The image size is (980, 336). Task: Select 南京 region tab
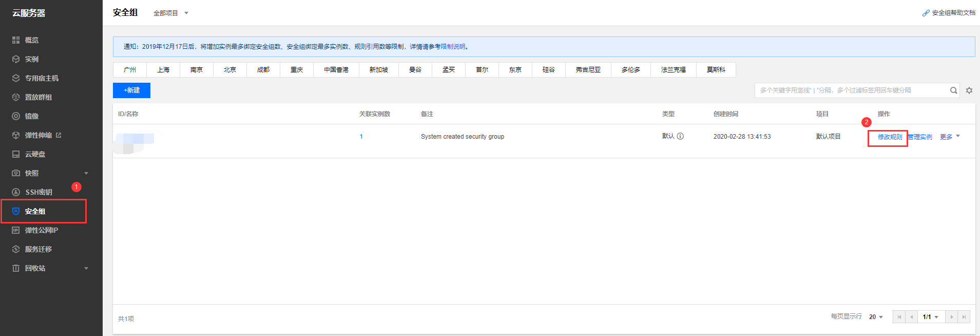point(197,70)
